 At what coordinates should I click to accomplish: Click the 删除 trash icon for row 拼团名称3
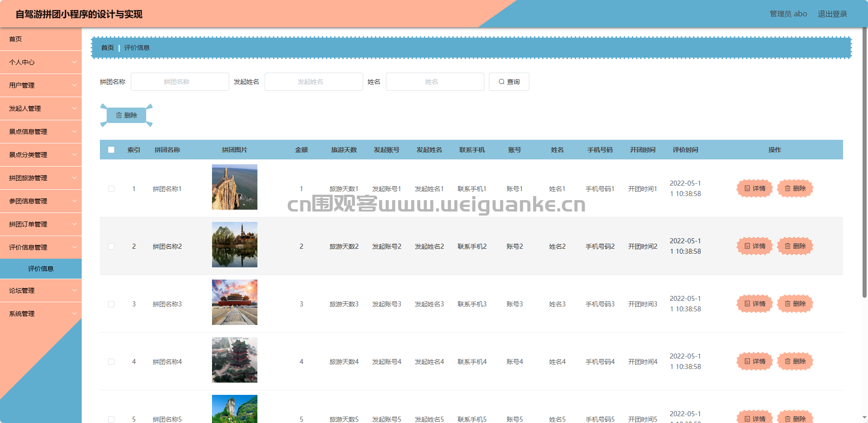click(x=788, y=304)
